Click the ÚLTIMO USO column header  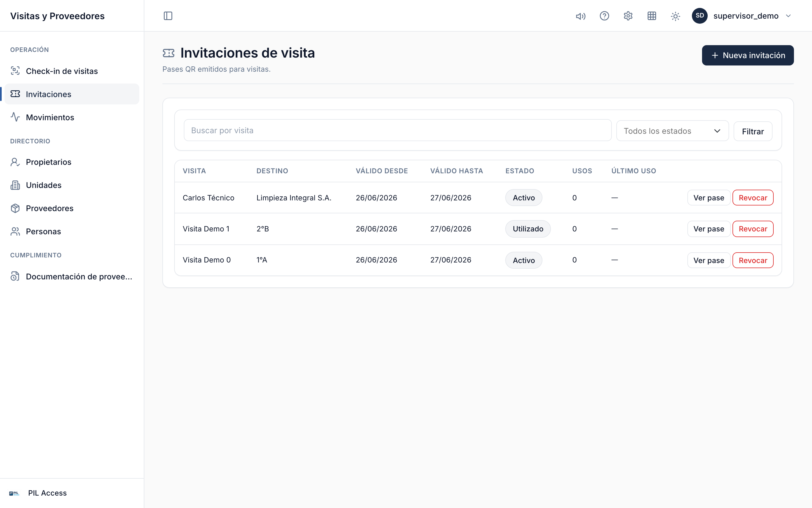tap(634, 171)
